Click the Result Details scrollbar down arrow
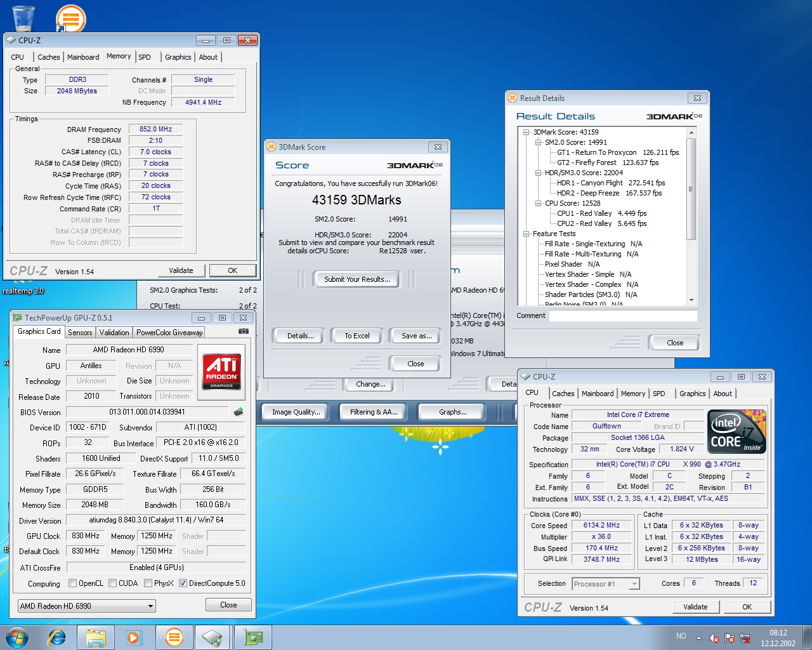Screen dimensions: 812x650 [x=691, y=300]
